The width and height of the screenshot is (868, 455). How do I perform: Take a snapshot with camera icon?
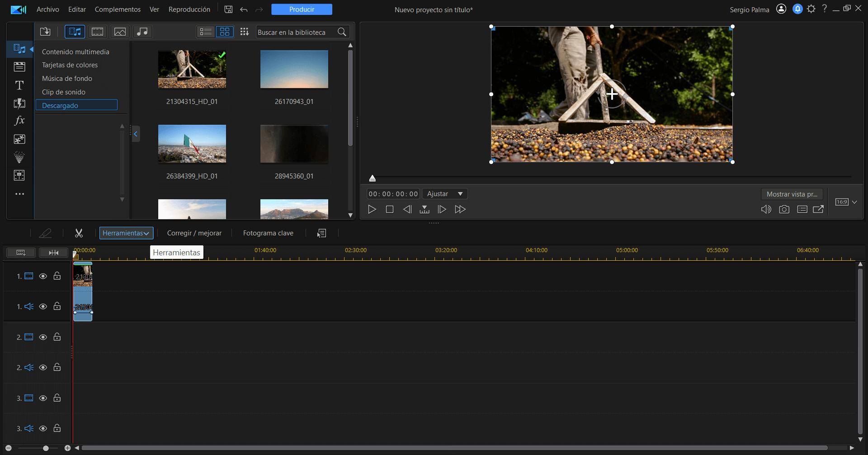(x=784, y=209)
